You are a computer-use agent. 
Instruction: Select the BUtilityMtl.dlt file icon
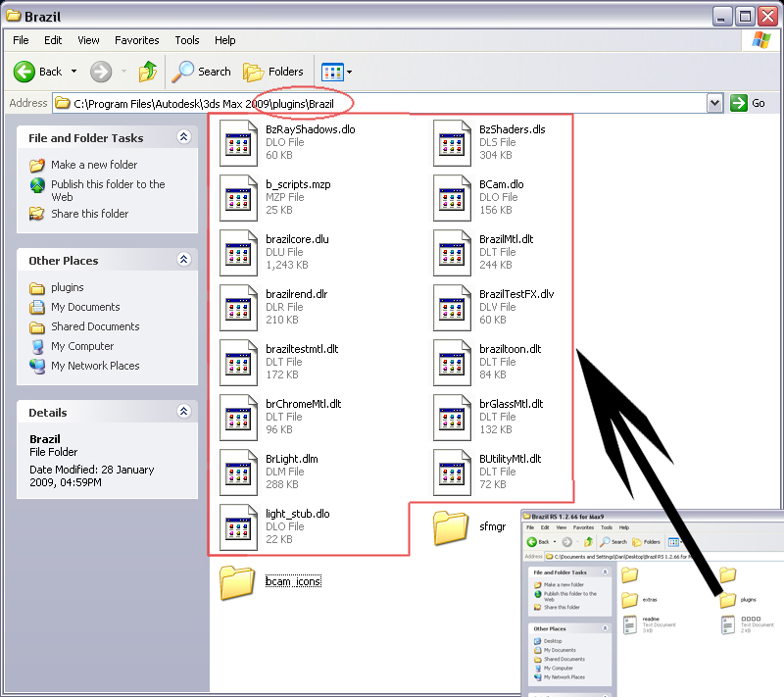[452, 473]
